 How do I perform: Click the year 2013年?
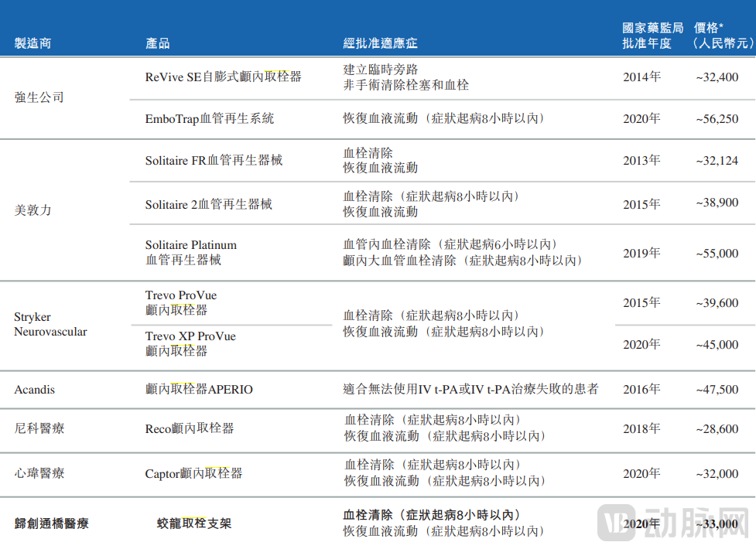pyautogui.click(x=641, y=161)
